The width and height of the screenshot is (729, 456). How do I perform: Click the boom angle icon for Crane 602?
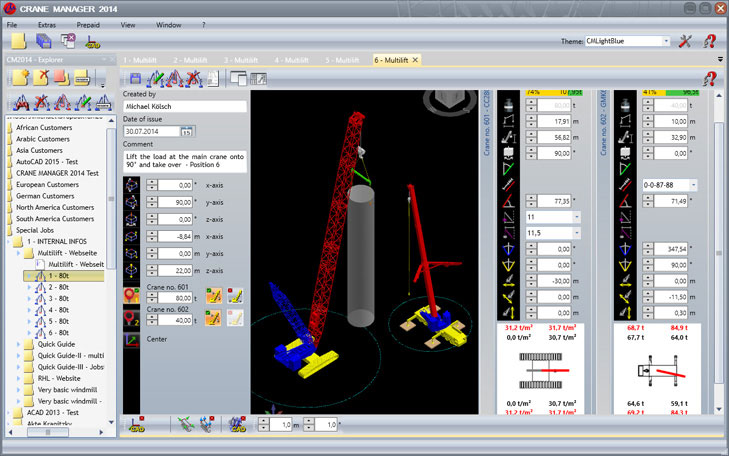[625, 201]
